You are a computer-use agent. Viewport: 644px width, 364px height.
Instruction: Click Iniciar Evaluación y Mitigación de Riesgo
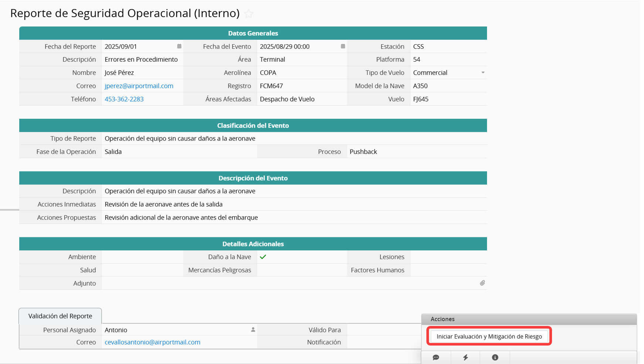click(489, 336)
